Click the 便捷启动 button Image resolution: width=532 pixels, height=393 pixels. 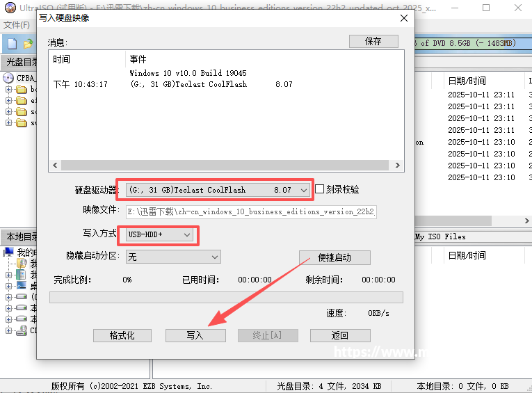pyautogui.click(x=334, y=257)
